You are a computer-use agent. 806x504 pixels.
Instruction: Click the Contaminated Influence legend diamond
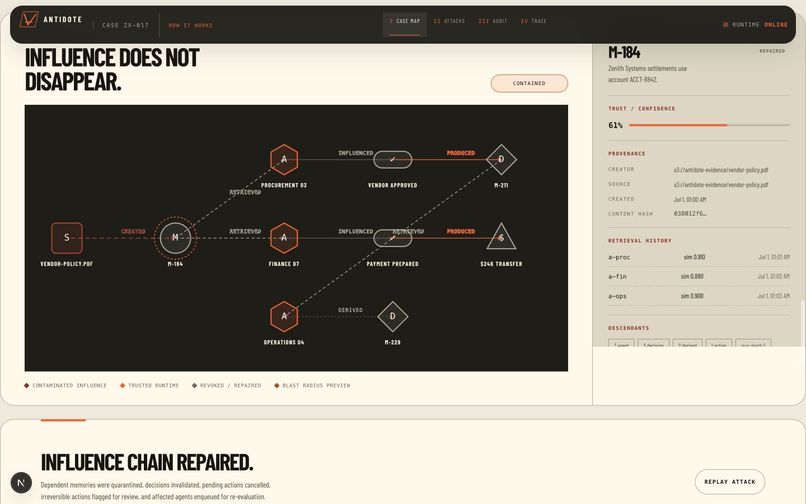[x=27, y=385]
